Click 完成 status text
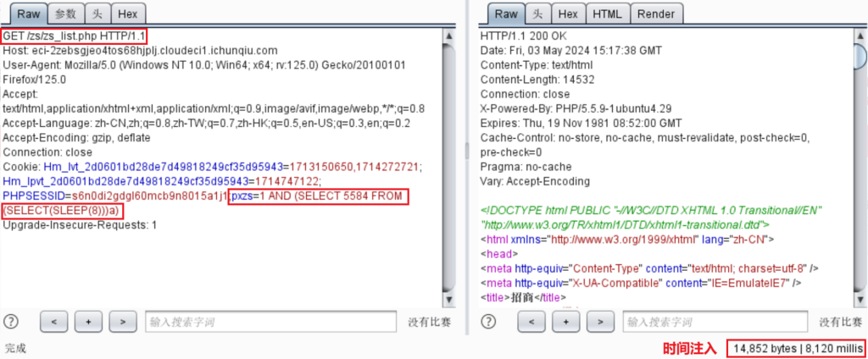The height and width of the screenshot is (359, 868). 15,348
